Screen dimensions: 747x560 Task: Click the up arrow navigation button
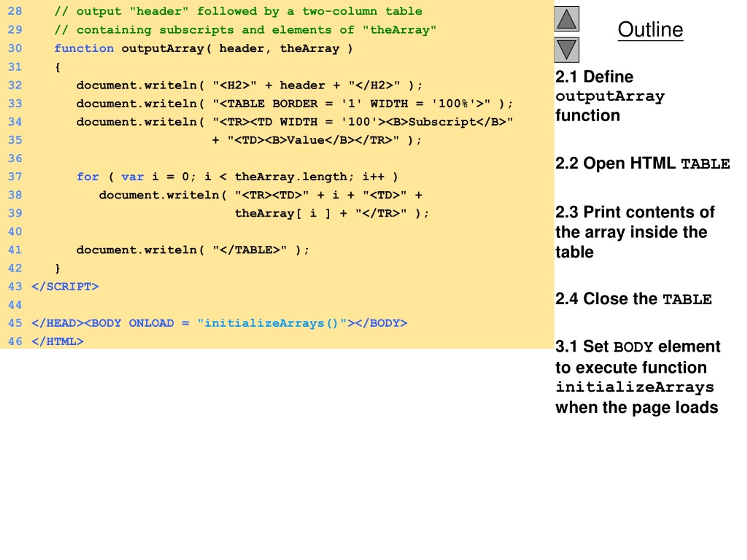click(x=566, y=19)
